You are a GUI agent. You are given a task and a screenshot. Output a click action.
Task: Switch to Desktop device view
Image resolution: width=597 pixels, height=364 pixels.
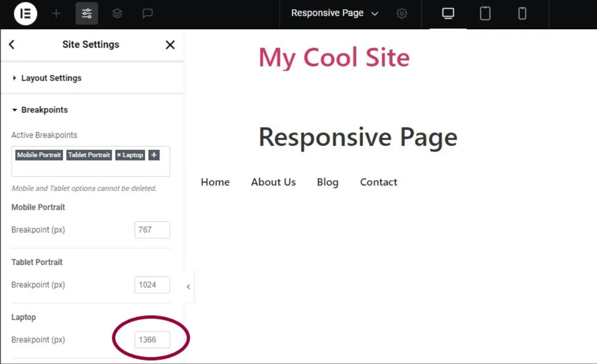pyautogui.click(x=448, y=14)
